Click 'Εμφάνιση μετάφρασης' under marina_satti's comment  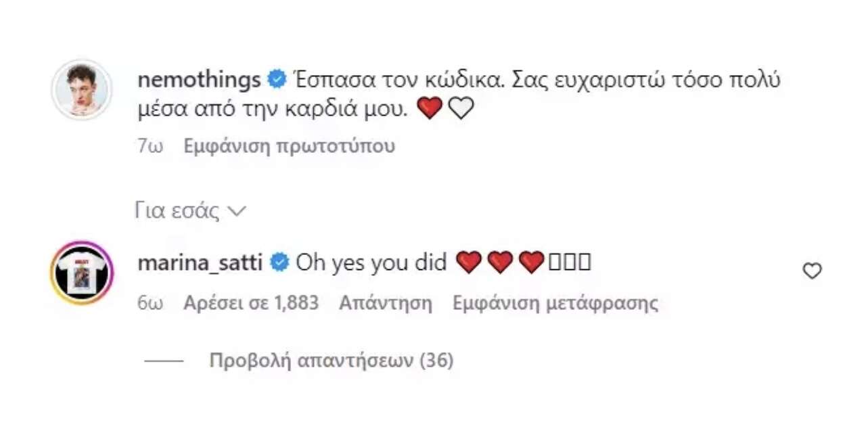555,302
